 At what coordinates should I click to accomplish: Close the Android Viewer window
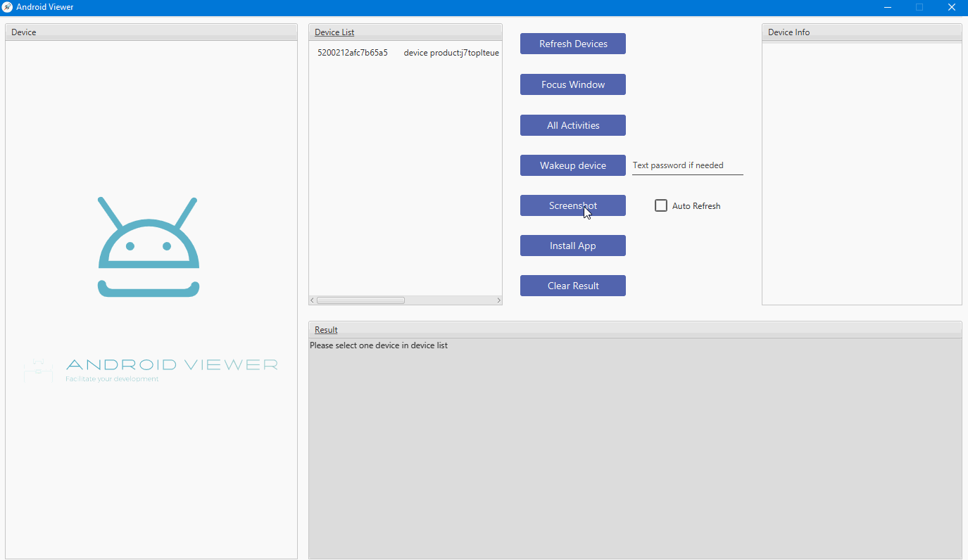(x=952, y=7)
